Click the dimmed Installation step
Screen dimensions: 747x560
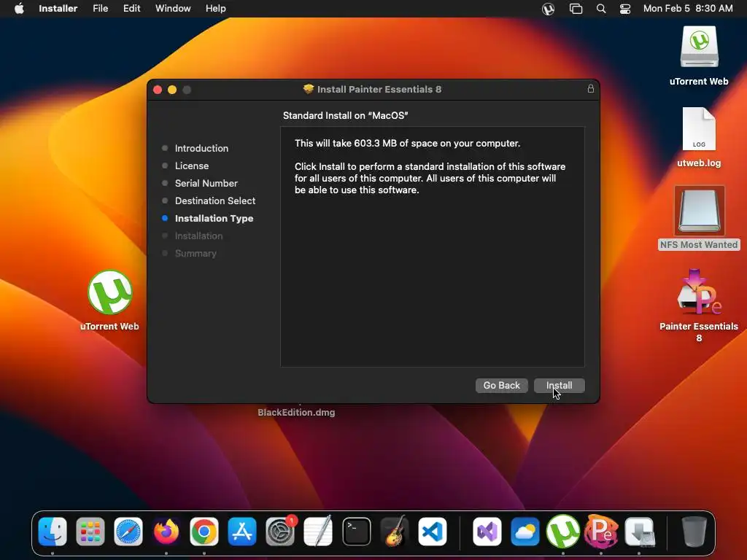click(x=198, y=236)
